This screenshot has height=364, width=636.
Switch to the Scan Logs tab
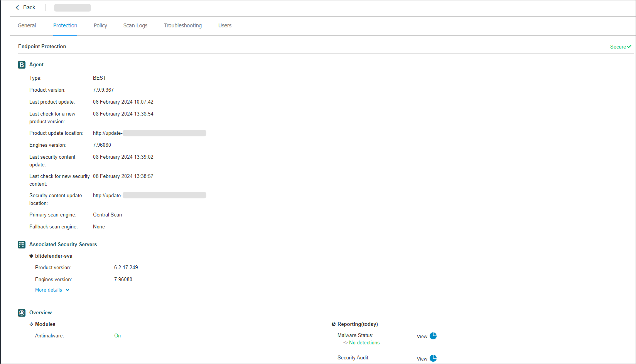click(135, 25)
